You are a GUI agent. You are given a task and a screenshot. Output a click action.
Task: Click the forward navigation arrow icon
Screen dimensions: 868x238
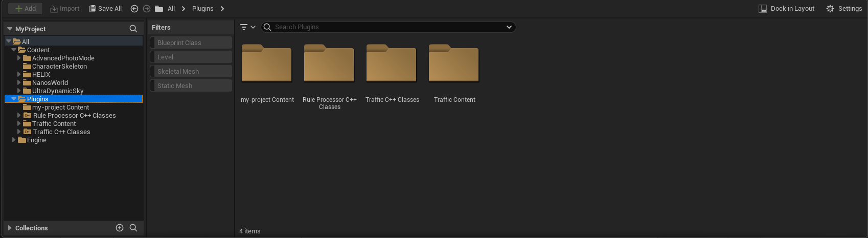pyautogui.click(x=147, y=9)
